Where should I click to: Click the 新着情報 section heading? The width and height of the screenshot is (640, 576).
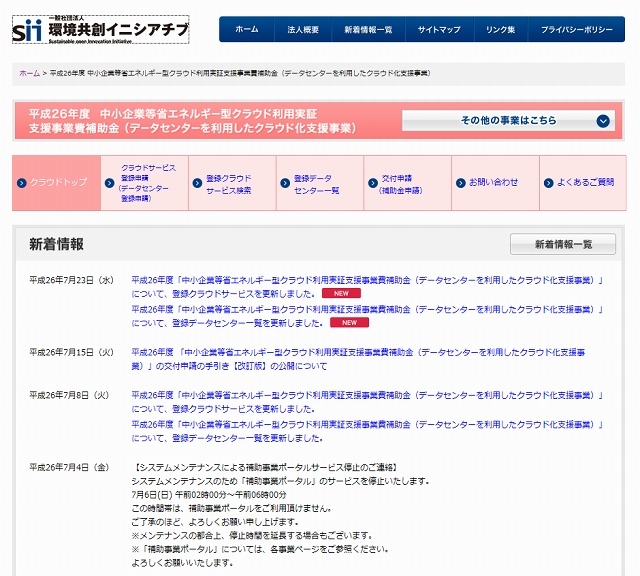tap(56, 244)
